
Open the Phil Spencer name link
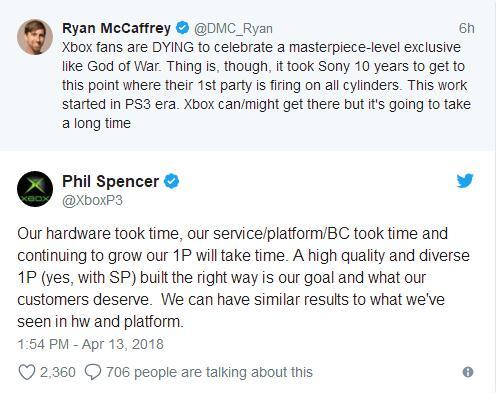coord(111,182)
